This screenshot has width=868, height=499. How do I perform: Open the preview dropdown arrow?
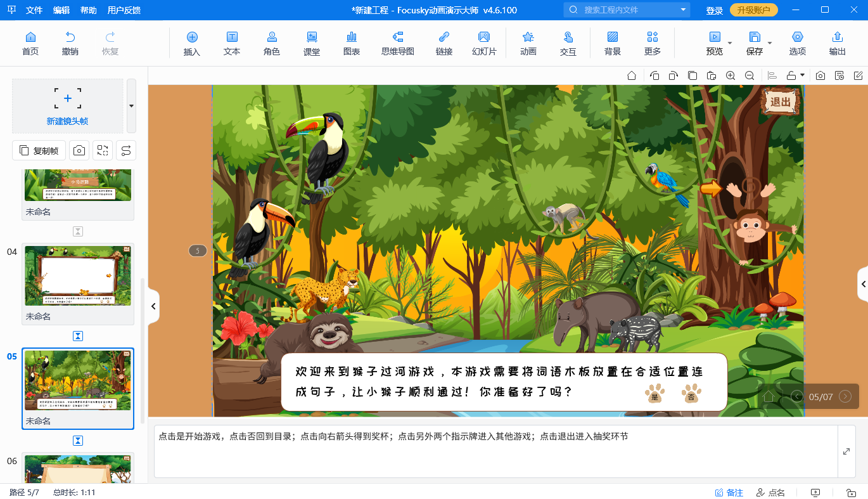click(x=730, y=43)
